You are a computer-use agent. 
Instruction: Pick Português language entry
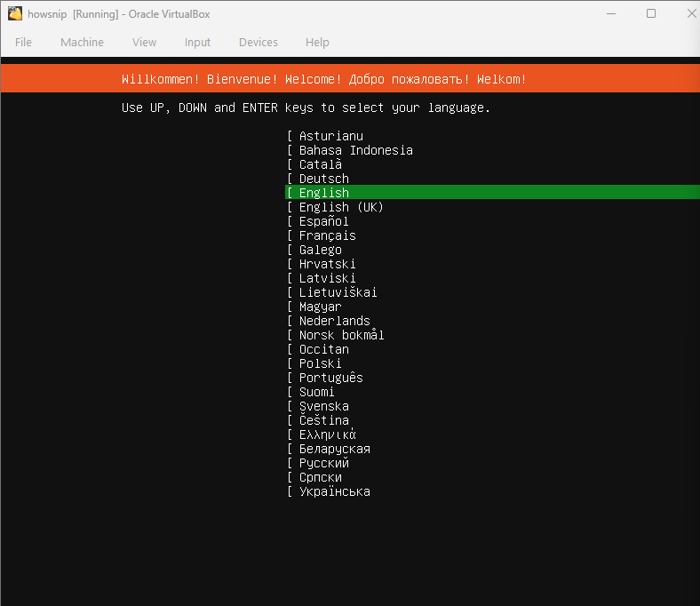click(x=331, y=378)
